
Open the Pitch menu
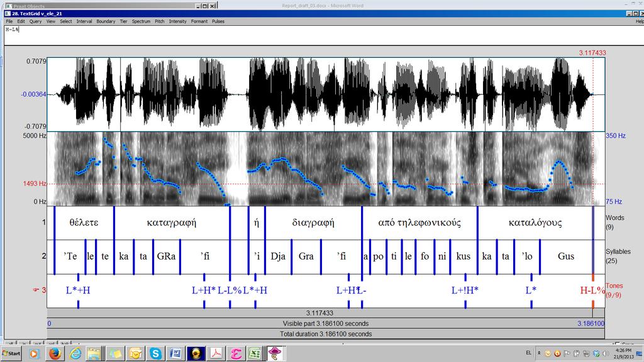click(160, 21)
